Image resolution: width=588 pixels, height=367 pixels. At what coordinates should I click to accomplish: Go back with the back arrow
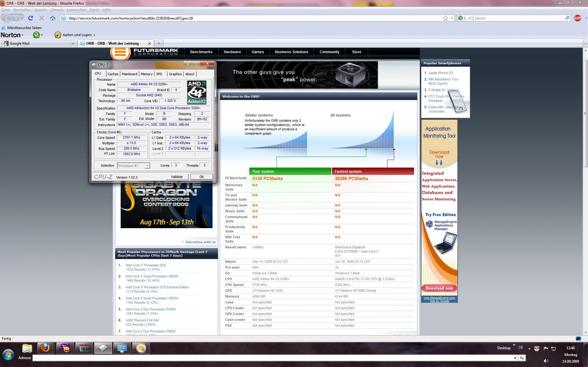coord(7,18)
